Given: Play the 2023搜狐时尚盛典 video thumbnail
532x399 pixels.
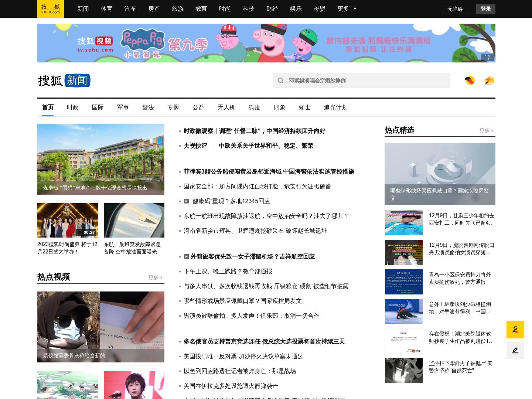Looking at the screenshot, I should pos(68,220).
